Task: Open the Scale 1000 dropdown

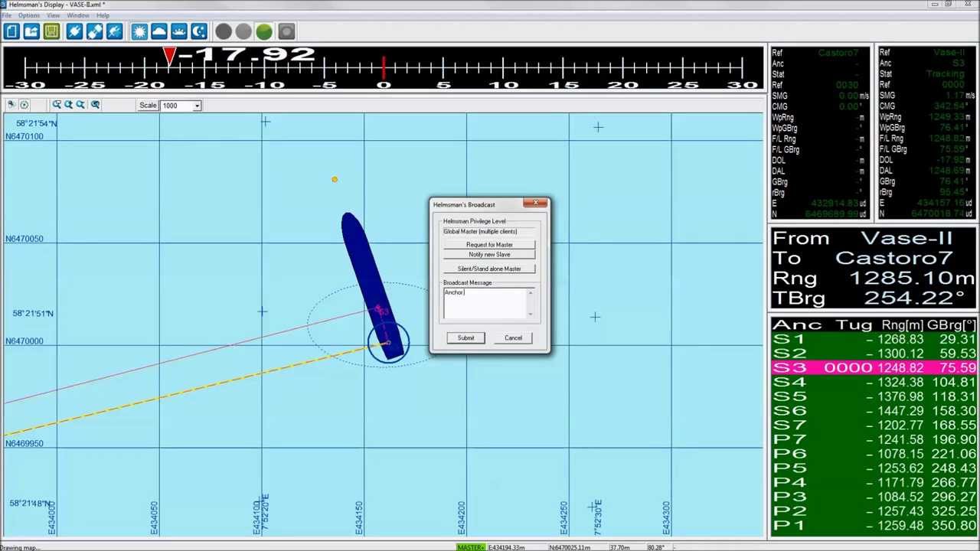Action: pos(197,106)
